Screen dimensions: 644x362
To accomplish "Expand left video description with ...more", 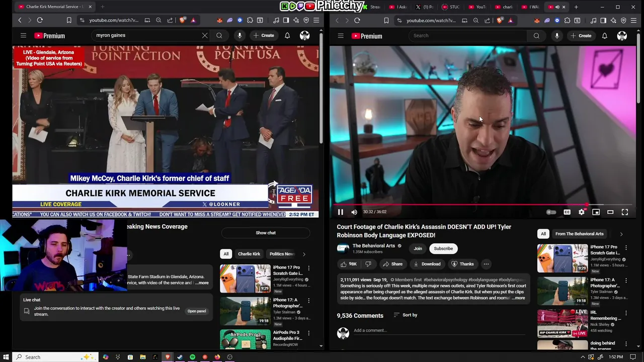I will 202,283.
